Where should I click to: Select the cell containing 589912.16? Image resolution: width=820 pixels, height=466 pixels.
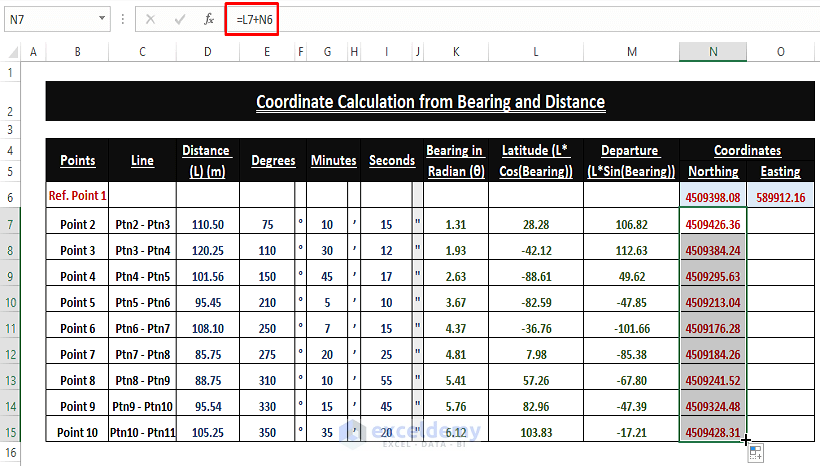[780, 197]
